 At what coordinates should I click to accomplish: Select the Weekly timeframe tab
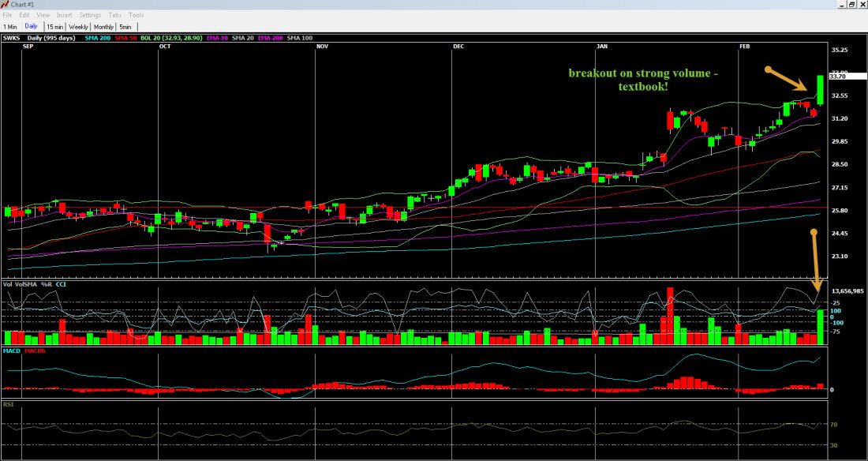[78, 26]
